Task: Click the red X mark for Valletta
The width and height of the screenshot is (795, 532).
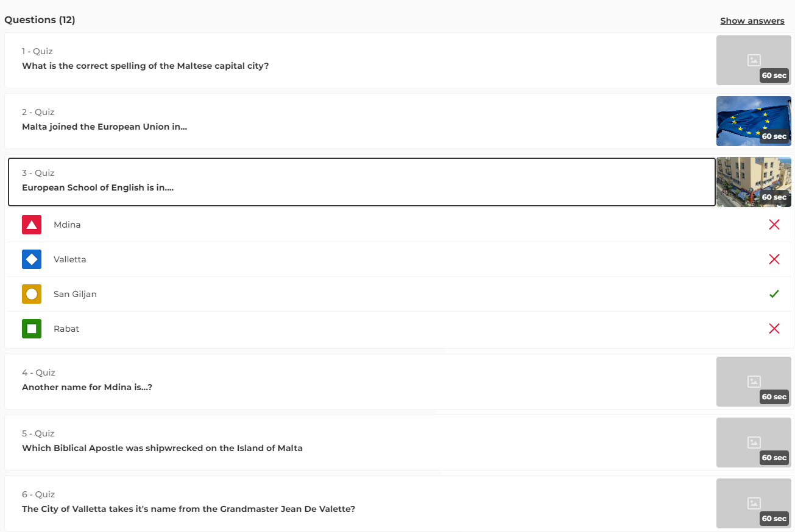Action: (774, 259)
